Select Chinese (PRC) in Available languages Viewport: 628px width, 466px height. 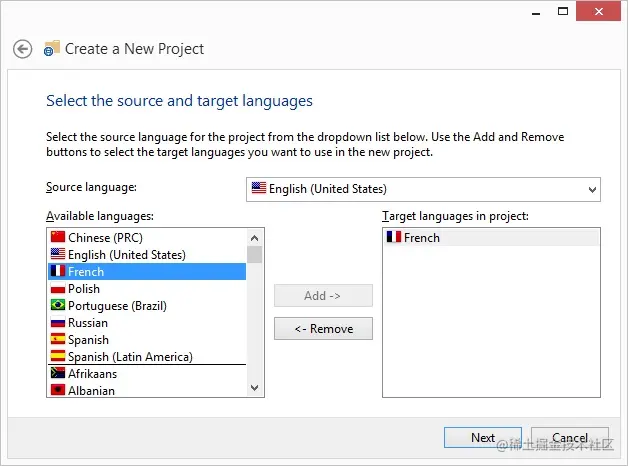[x=147, y=237]
